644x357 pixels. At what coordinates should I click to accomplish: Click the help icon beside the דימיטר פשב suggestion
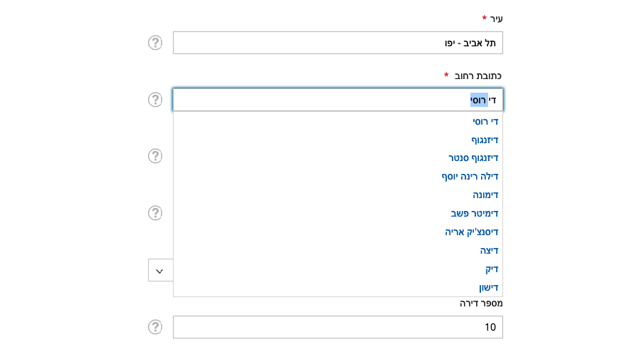[155, 213]
